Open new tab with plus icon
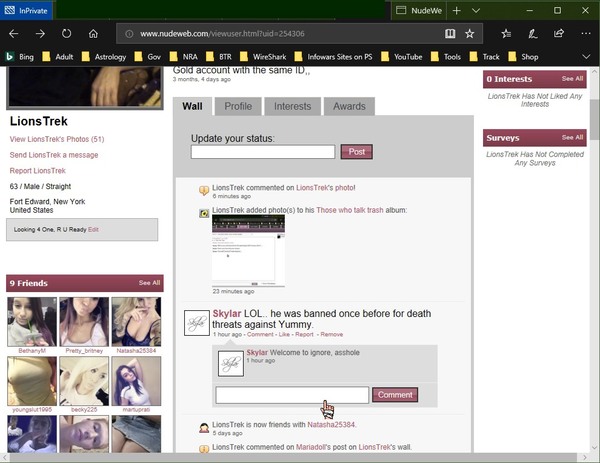The width and height of the screenshot is (600, 463). 457,10
